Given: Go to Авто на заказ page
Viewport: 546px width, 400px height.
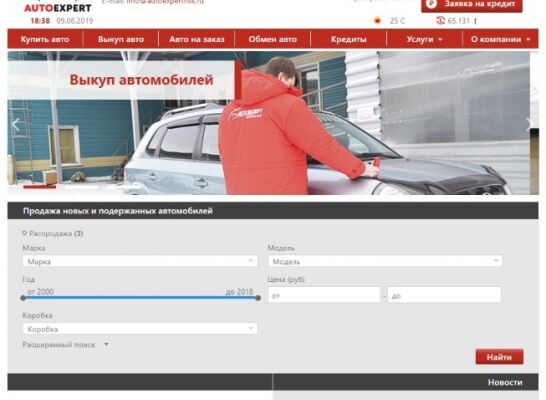Looking at the screenshot, I should click(197, 39).
